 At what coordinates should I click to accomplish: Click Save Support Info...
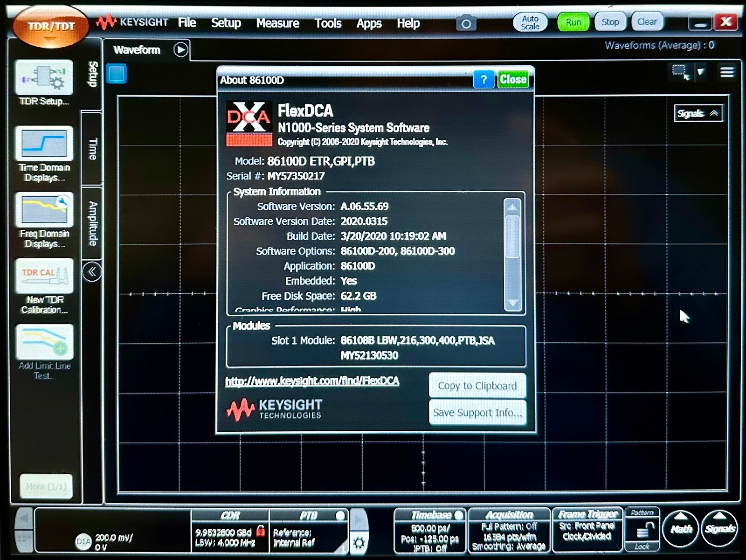click(477, 412)
